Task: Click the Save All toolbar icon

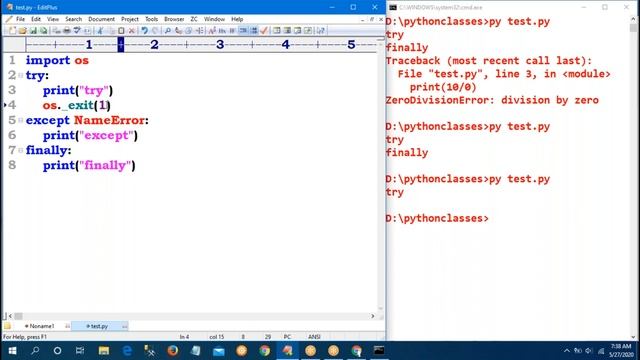Action: pyautogui.click(x=43, y=31)
